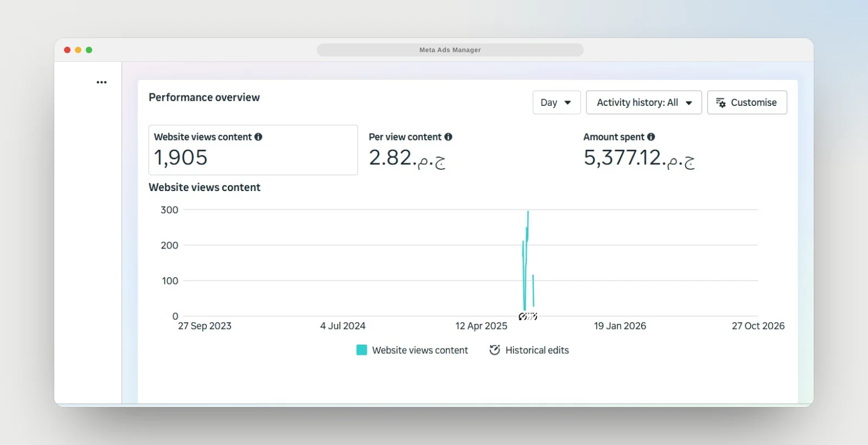Open the Day granularity dropdown
The width and height of the screenshot is (868, 445).
pos(557,103)
